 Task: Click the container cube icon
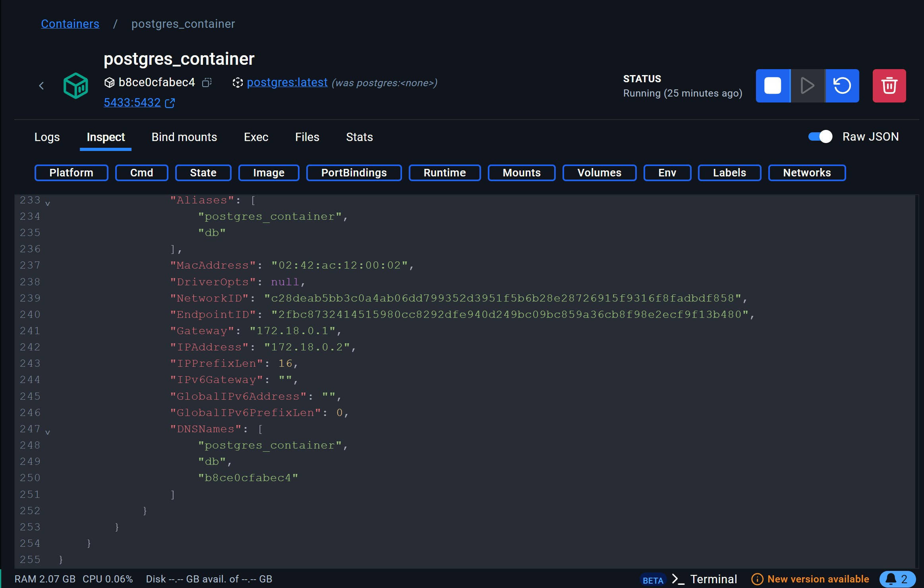click(x=76, y=85)
